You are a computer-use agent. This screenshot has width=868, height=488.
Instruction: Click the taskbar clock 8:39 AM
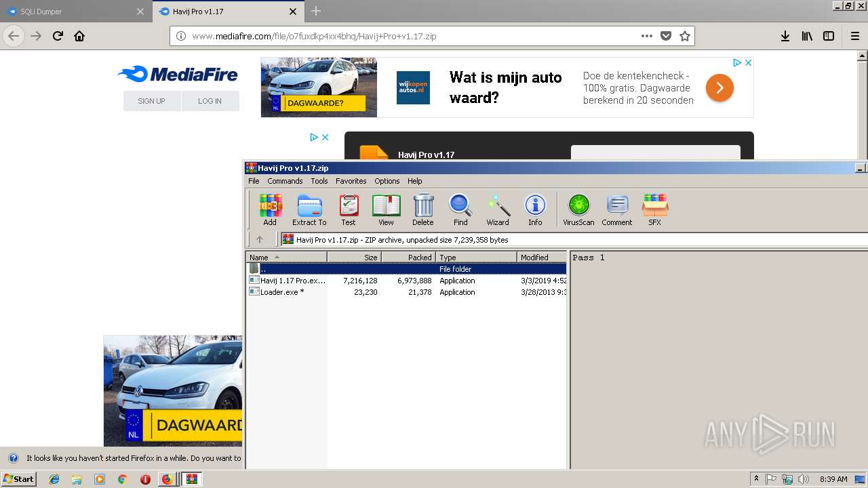point(833,479)
